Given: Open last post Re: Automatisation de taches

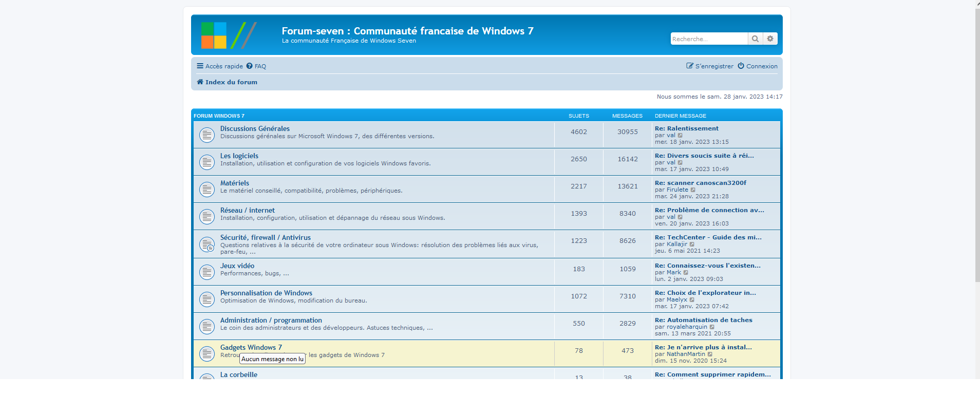Looking at the screenshot, I should coord(704,320).
